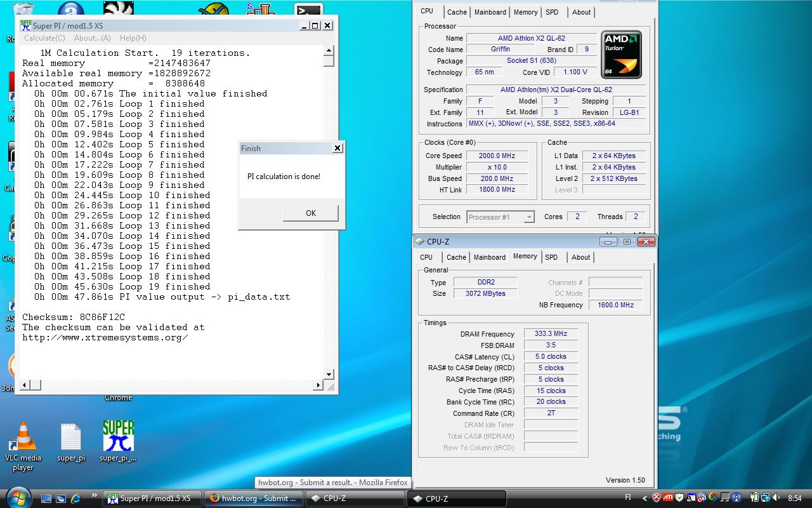Click the gray monitor tray icon
812x508 pixels.
coord(725,497)
